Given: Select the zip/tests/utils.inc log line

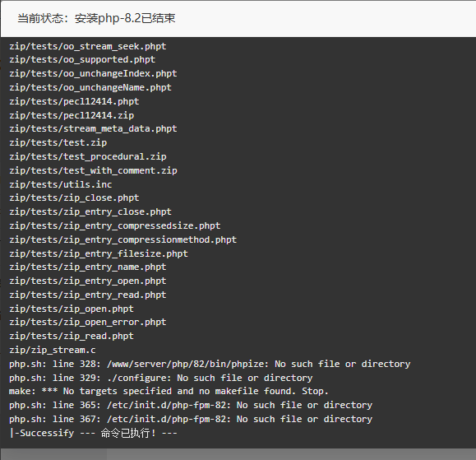Looking at the screenshot, I should click(x=60, y=184).
